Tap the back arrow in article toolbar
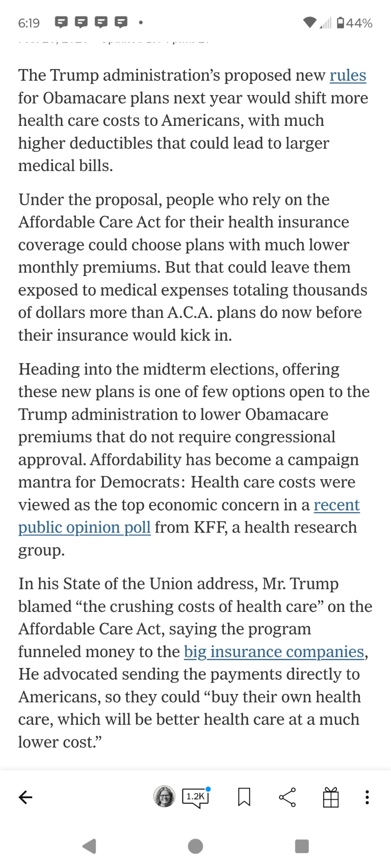The image size is (391, 868). coord(26,797)
